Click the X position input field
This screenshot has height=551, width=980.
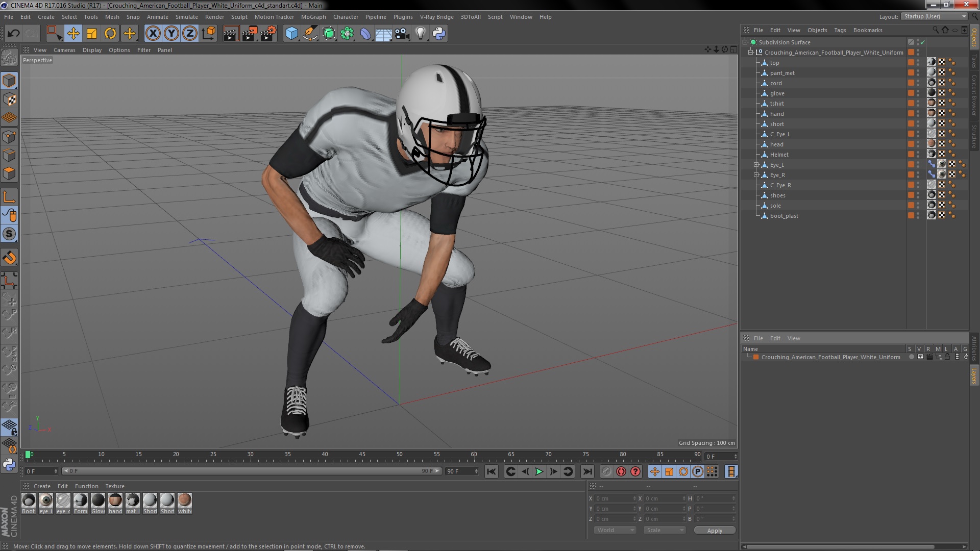[616, 498]
